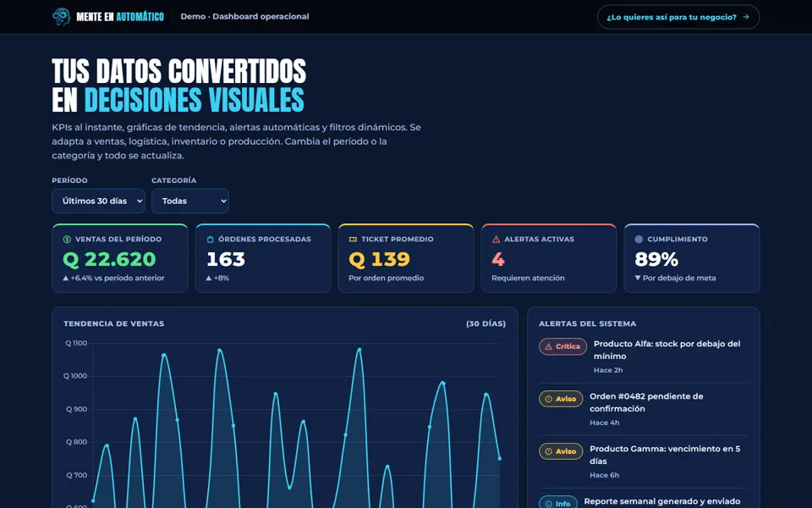
Task: Click the Tus Datos Convertidos en Decisiones Visuales heading
Action: [179, 85]
